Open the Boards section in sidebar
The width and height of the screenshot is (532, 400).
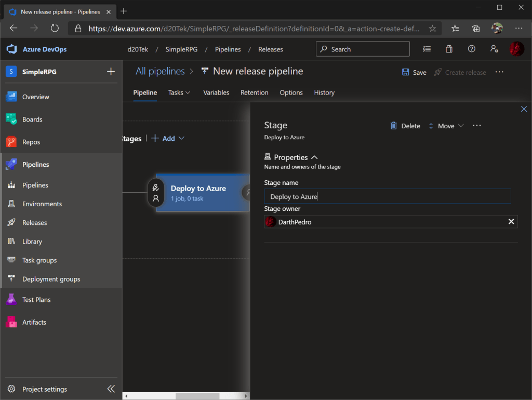(32, 119)
